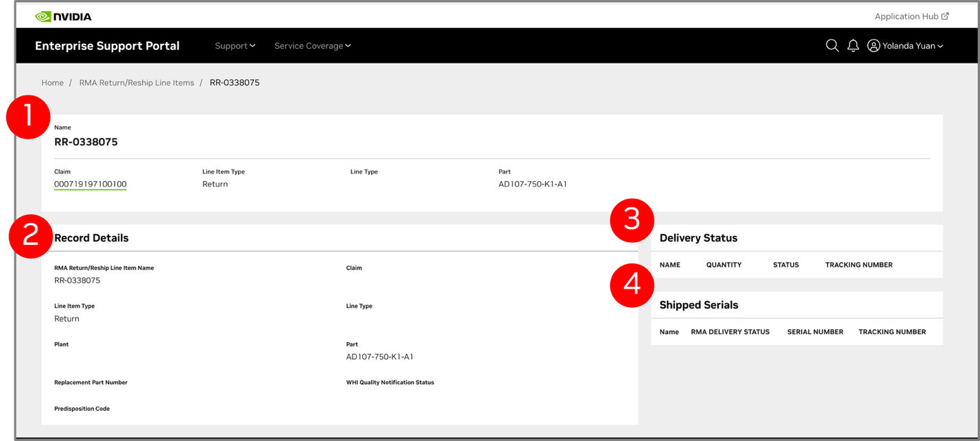Click the RR-0338075 breadcrumb text
Viewport: 980px width, 441px height.
coord(235,82)
